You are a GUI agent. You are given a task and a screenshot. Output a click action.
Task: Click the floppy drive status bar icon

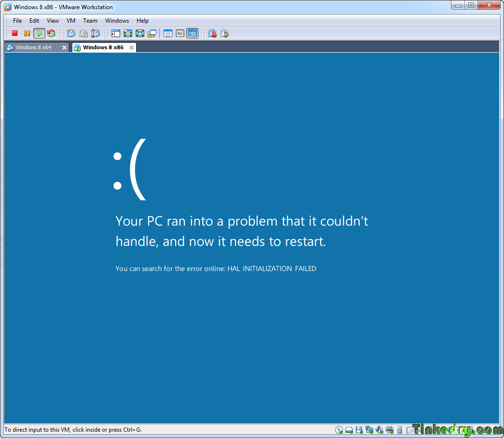point(359,430)
